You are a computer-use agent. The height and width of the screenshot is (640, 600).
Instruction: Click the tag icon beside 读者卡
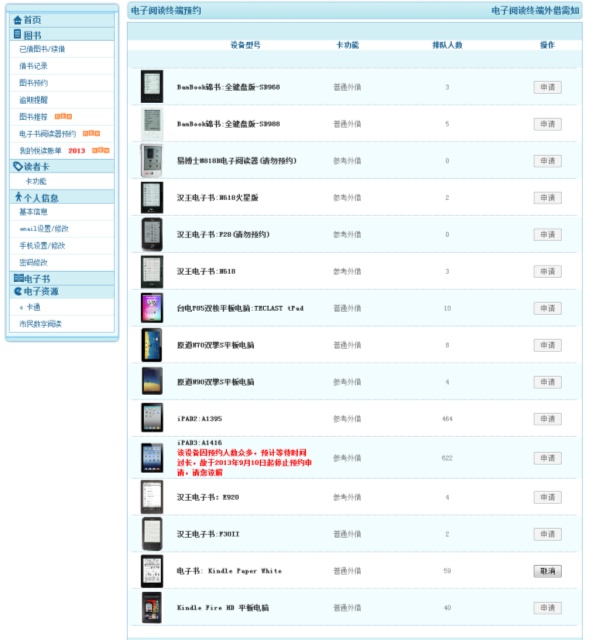click(x=17, y=166)
